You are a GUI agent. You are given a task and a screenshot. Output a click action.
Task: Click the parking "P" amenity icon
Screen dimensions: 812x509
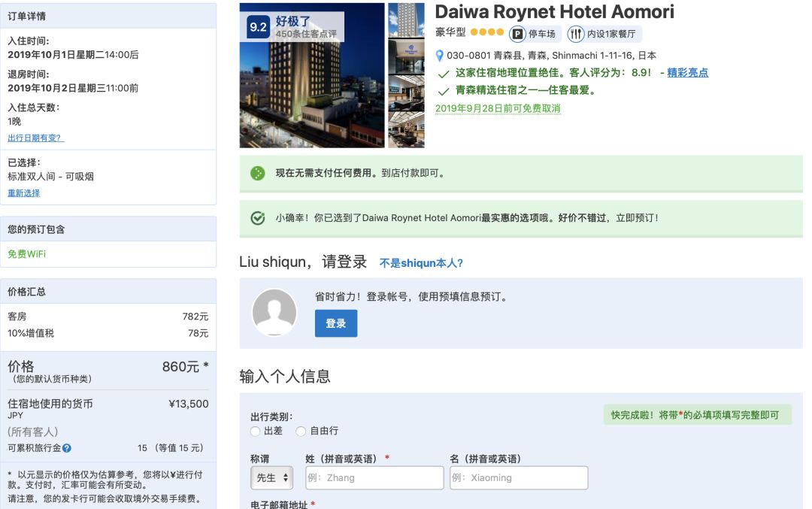click(x=517, y=33)
